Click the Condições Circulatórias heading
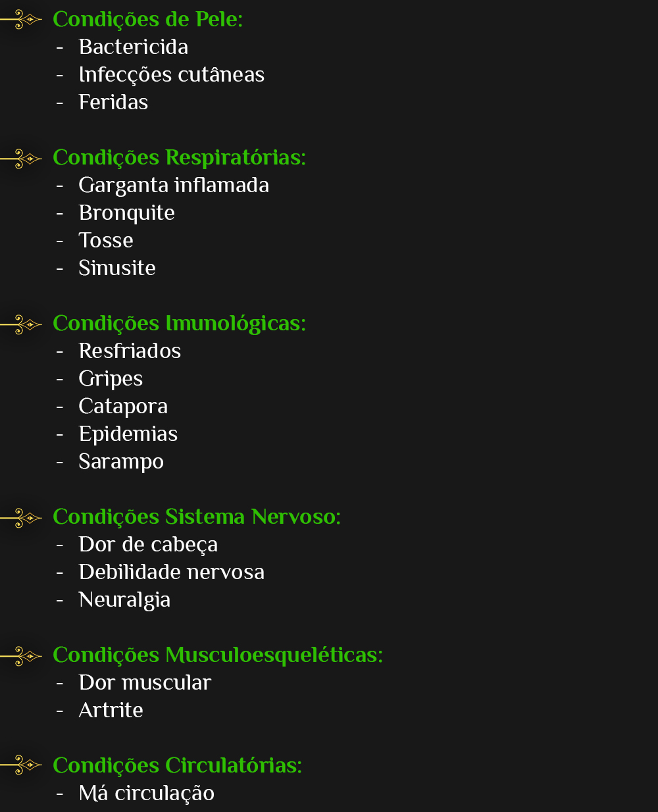The height and width of the screenshot is (812, 658). click(x=177, y=766)
